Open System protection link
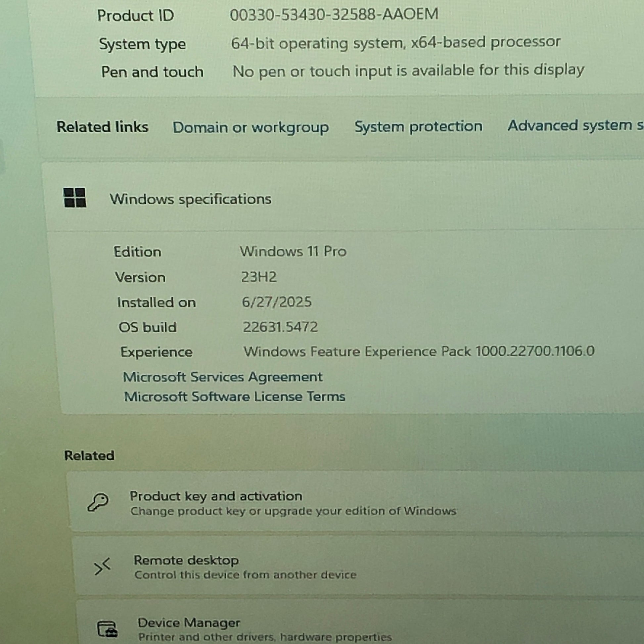The image size is (644, 644). [x=418, y=127]
